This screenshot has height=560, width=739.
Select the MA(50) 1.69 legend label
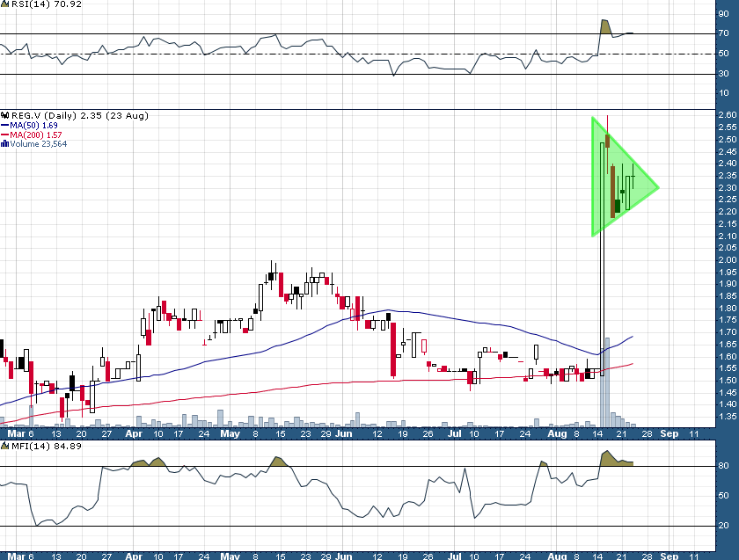point(36,126)
